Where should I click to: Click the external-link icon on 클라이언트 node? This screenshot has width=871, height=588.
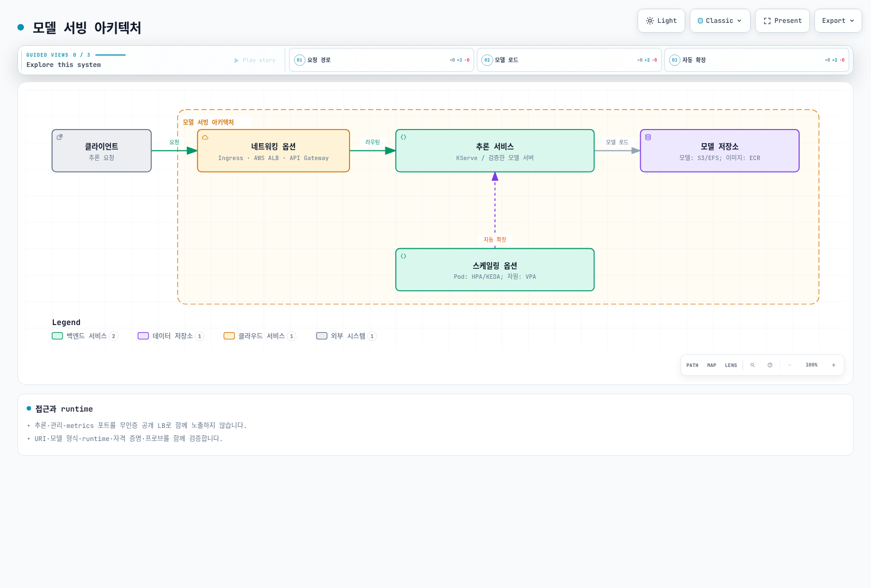(x=60, y=137)
